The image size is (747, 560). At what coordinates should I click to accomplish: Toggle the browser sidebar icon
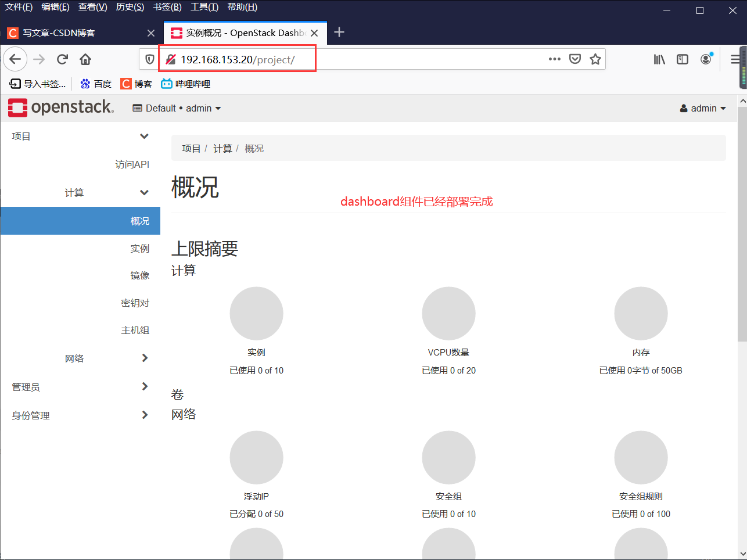tap(682, 59)
